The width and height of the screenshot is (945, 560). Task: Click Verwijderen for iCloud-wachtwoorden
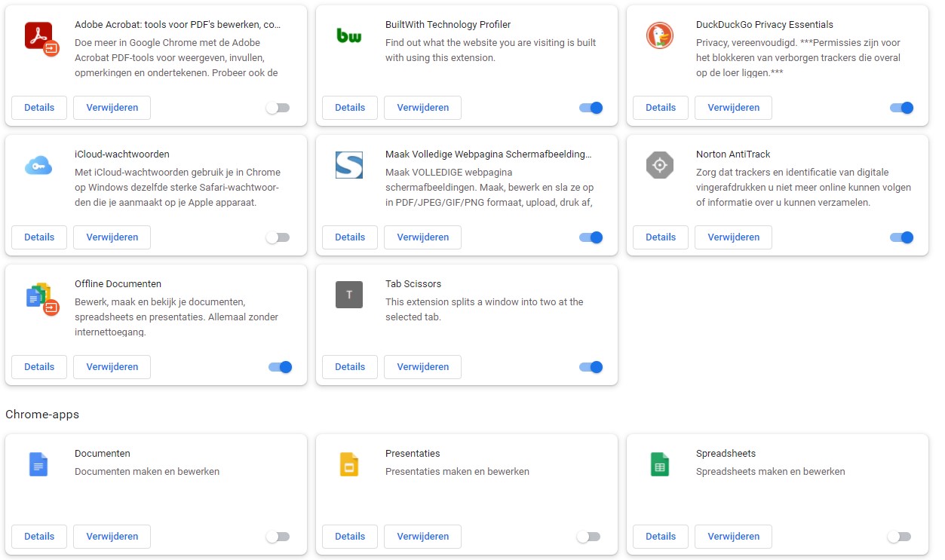coord(112,237)
